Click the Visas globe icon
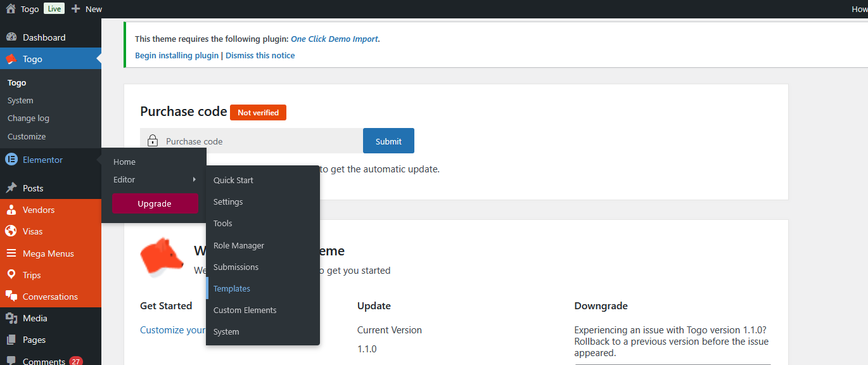Image resolution: width=868 pixels, height=365 pixels. (11, 231)
